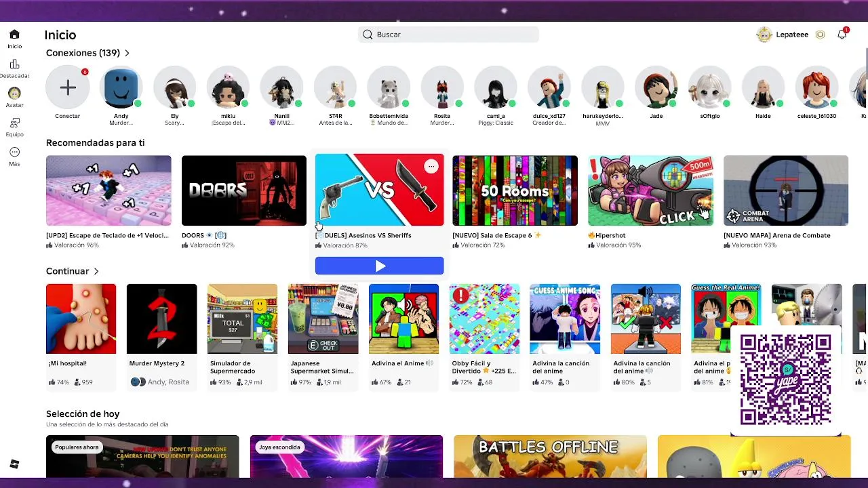Open the Populares ahora featured banner
Screen dimensions: 868x488
pyautogui.click(x=142, y=456)
